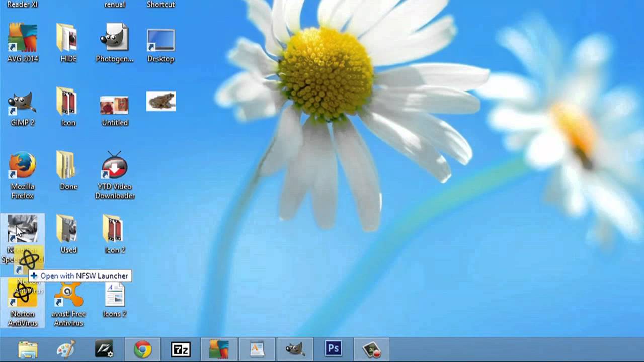Click the Open with NFSW Launcher tooltip
The image size is (644, 362).
[x=80, y=276]
